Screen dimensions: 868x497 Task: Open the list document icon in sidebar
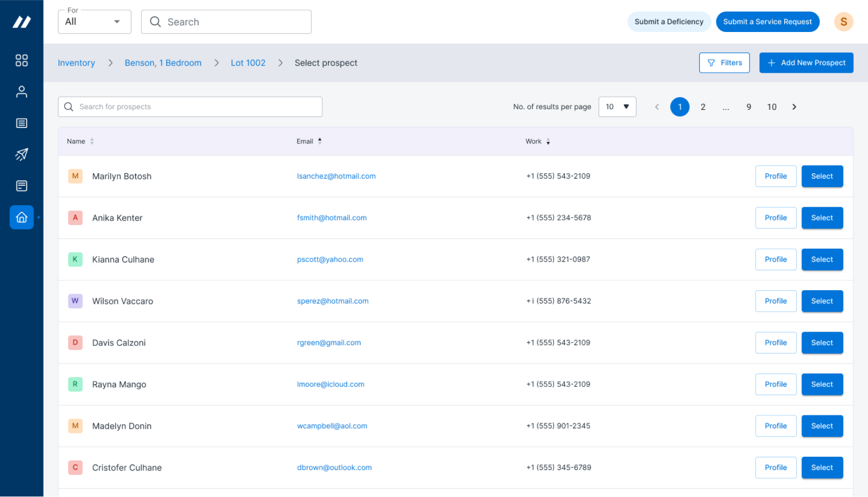pyautogui.click(x=21, y=123)
